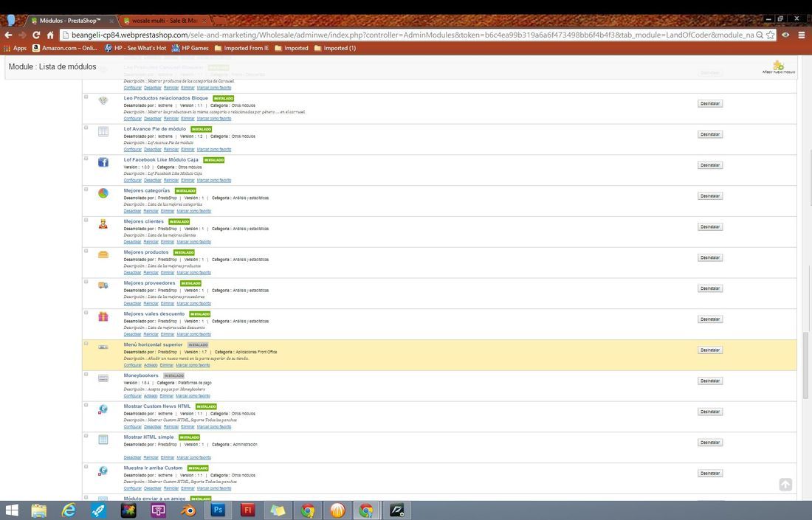Check the Lof Avance Pie de módulo checkbox
812x520 pixels.
click(x=86, y=128)
